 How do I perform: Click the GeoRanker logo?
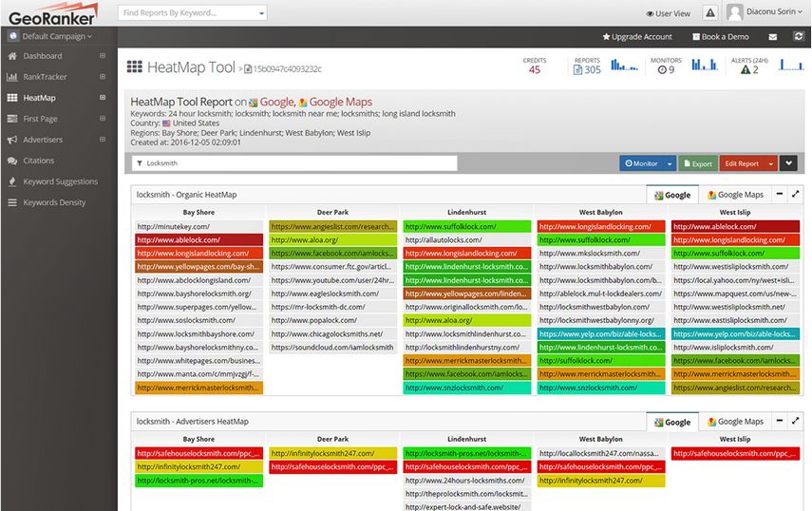click(x=53, y=14)
